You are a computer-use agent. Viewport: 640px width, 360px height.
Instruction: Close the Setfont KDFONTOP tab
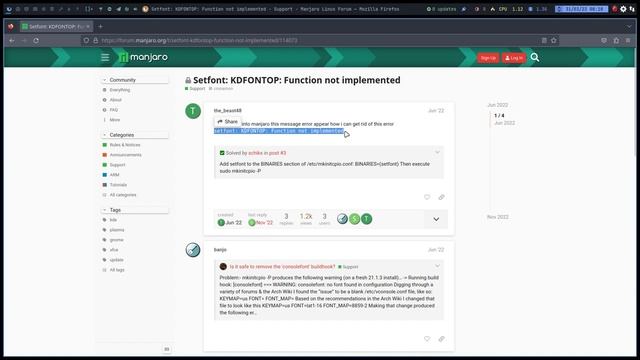tap(88, 27)
